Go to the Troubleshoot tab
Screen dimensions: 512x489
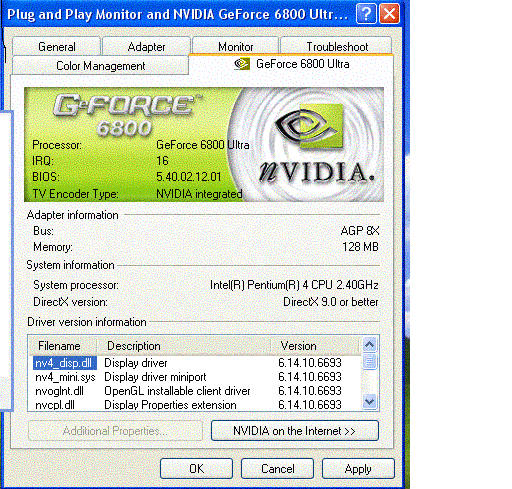pyautogui.click(x=337, y=47)
